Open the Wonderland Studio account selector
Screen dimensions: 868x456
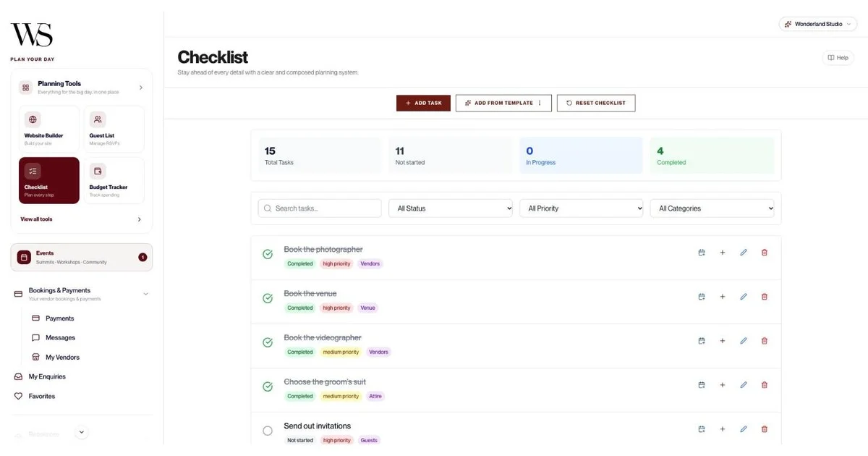[x=818, y=24]
